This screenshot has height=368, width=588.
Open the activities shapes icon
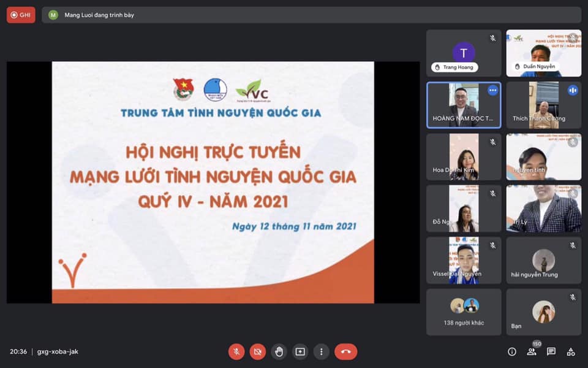pyautogui.click(x=571, y=351)
